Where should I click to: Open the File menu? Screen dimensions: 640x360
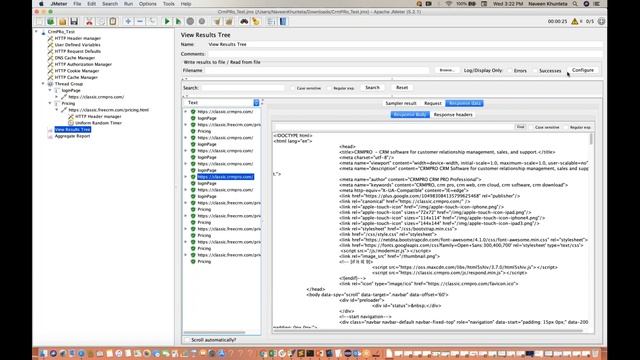click(77, 4)
